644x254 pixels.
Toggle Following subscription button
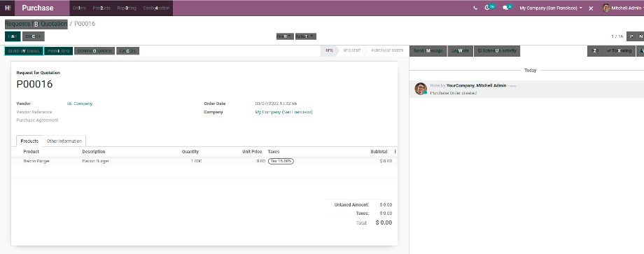pos(619,51)
